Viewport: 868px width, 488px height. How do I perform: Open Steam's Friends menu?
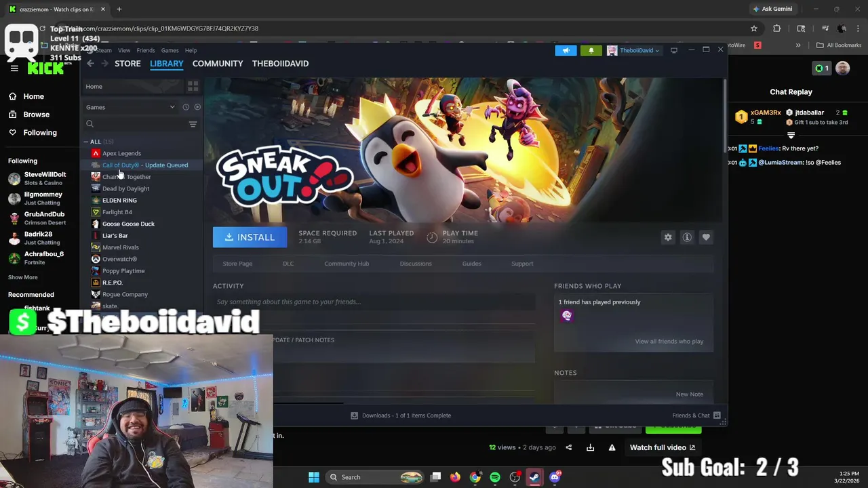coord(146,50)
